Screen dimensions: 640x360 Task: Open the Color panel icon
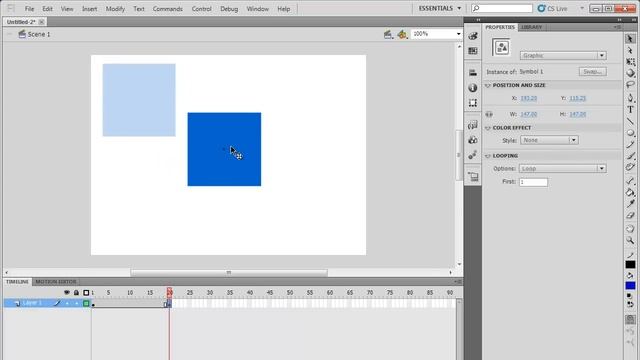coord(473,36)
